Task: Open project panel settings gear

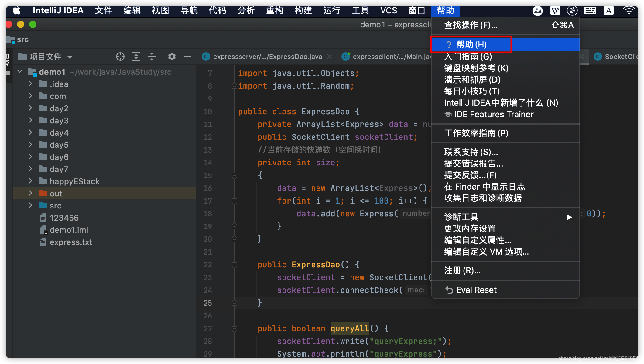Action: point(172,57)
